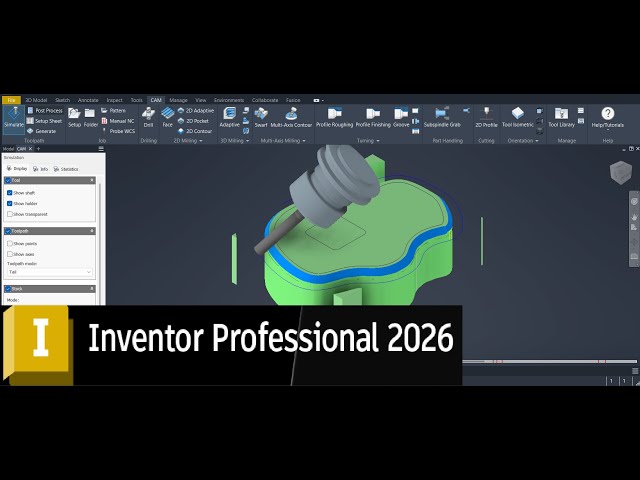
Task: Switch to the Collaborate ribbon tab
Action: [x=265, y=100]
